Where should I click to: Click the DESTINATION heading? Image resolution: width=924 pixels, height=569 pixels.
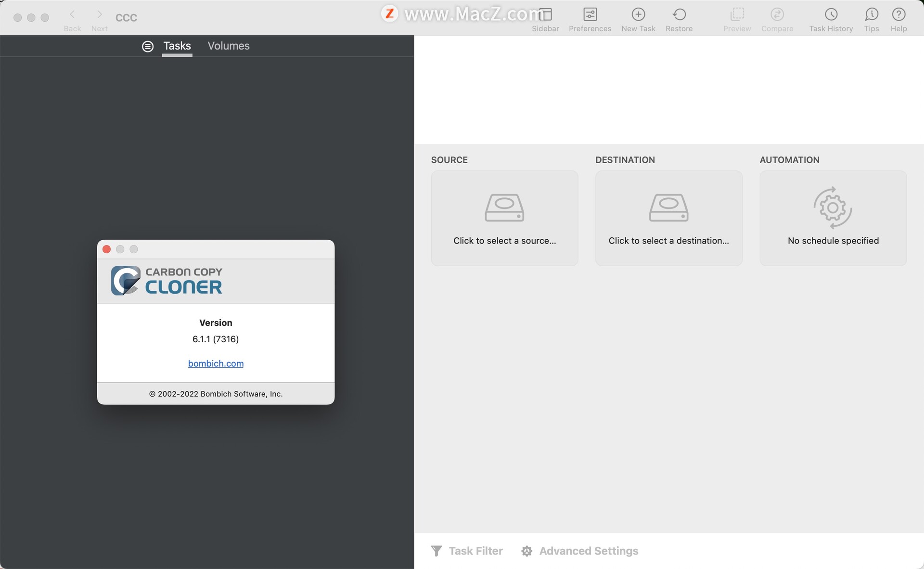pos(625,160)
